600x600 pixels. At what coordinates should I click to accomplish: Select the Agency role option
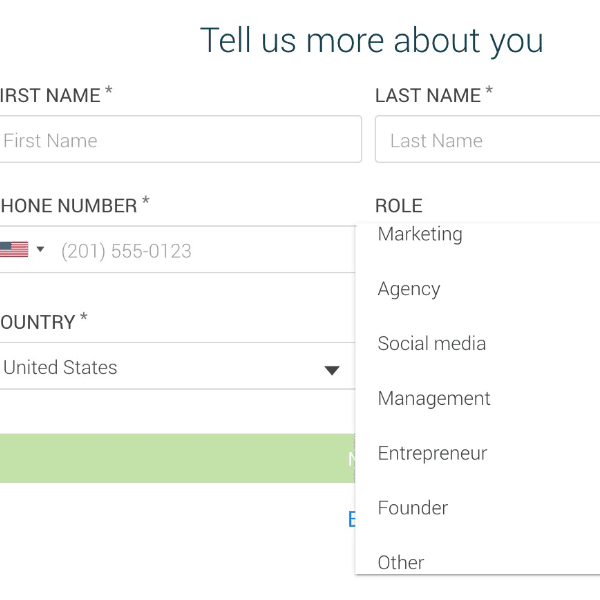tap(409, 289)
